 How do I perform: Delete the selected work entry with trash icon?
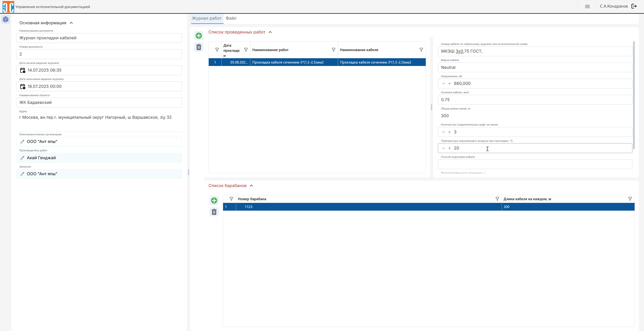coord(199,47)
